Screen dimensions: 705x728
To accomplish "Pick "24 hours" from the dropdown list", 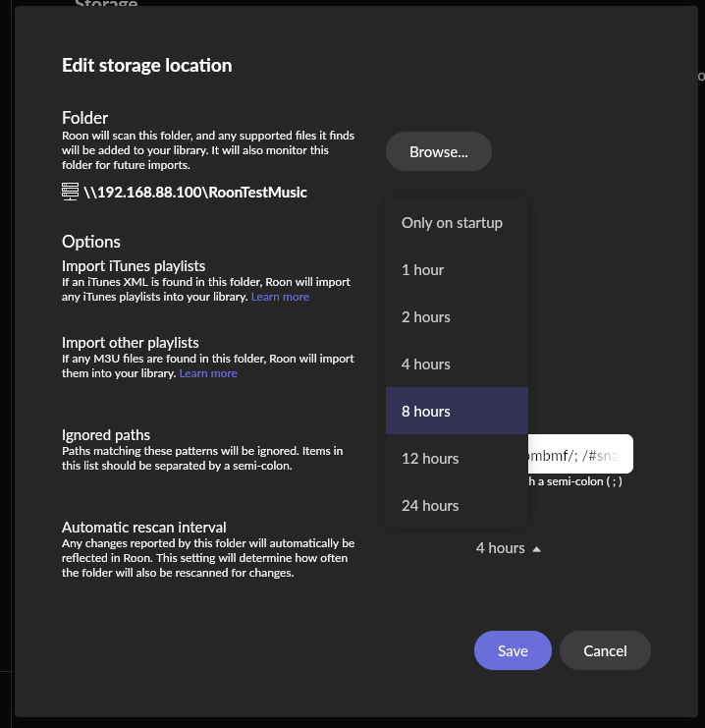I will point(430,506).
